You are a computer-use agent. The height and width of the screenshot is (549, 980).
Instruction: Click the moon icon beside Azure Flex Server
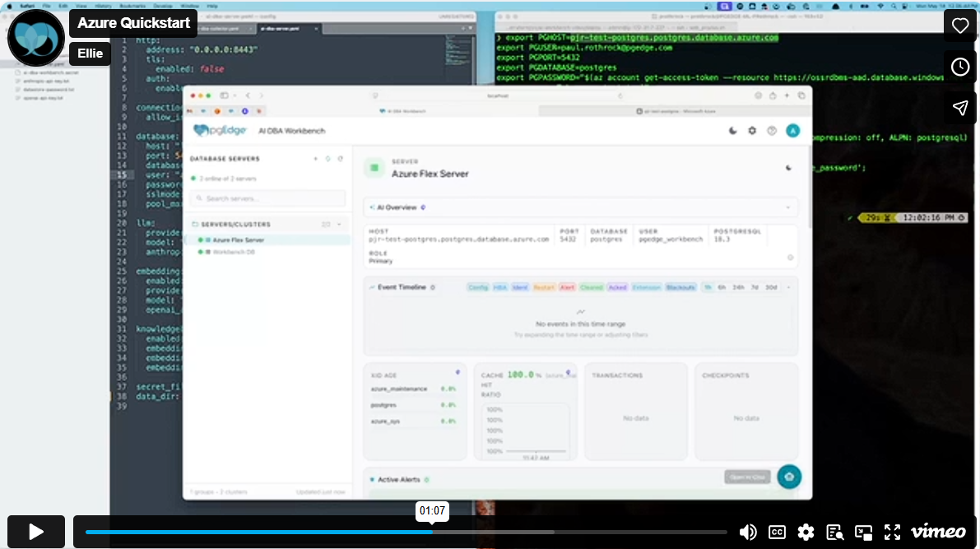(789, 168)
